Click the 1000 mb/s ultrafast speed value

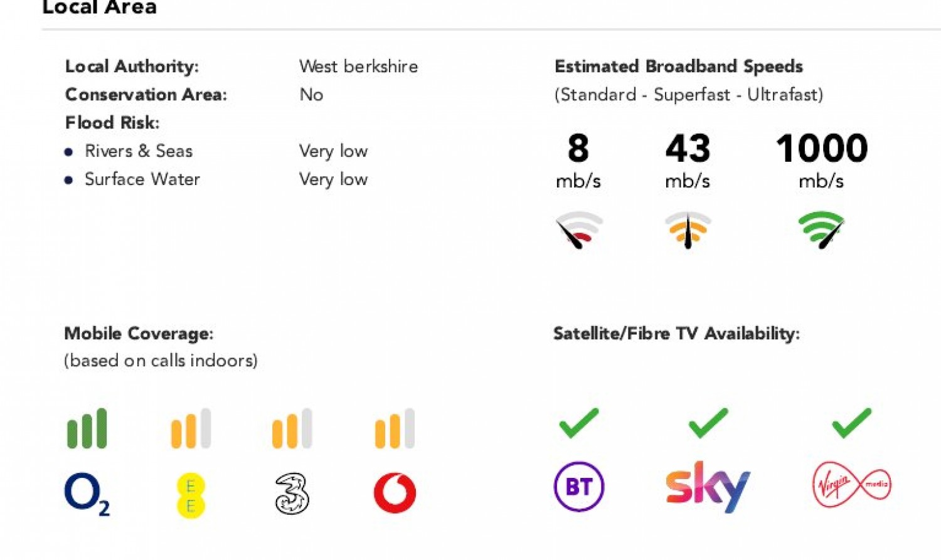[821, 149]
